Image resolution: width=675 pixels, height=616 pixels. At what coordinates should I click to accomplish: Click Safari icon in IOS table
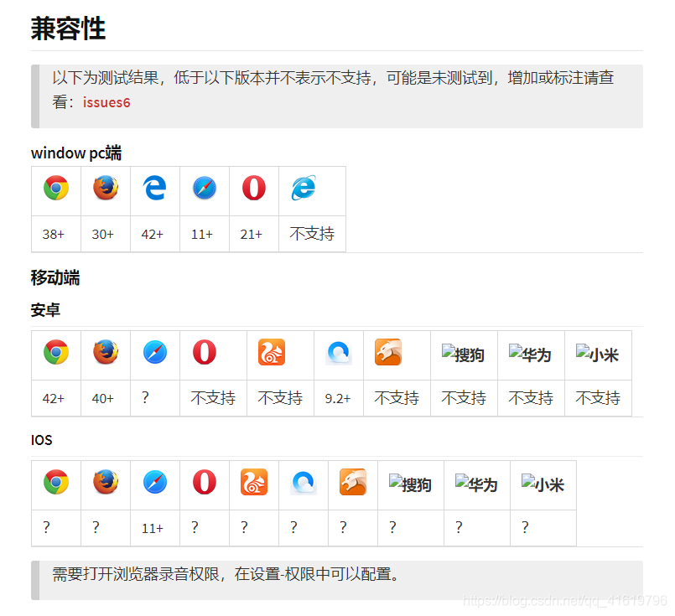pos(155,482)
